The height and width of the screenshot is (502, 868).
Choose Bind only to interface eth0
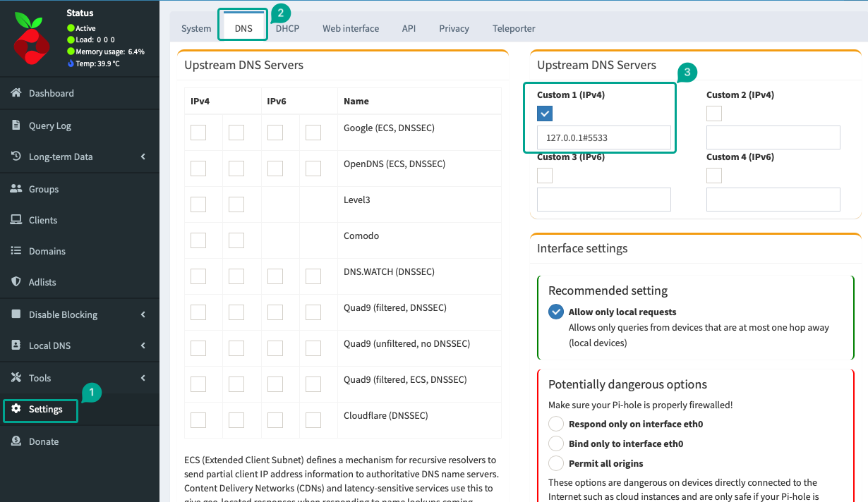(x=556, y=443)
